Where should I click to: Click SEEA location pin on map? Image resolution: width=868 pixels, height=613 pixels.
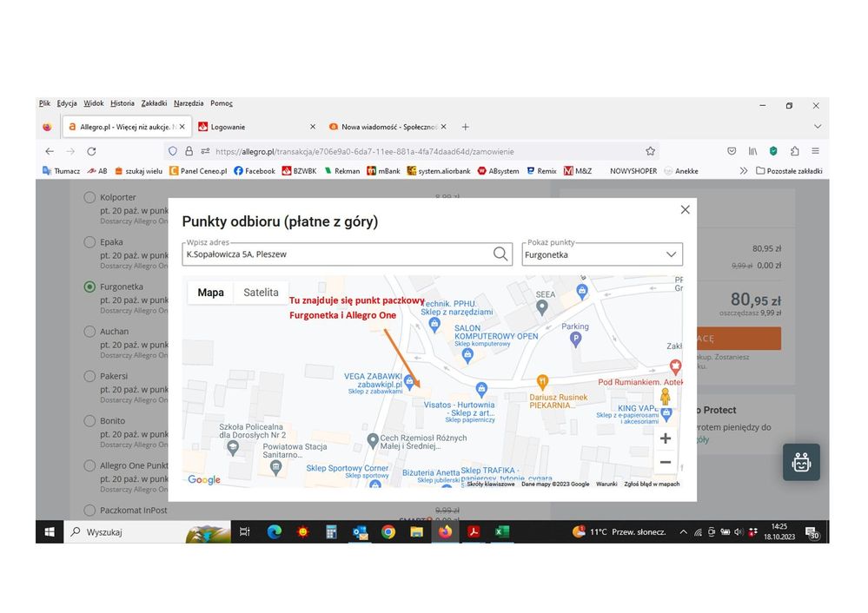tap(542, 307)
